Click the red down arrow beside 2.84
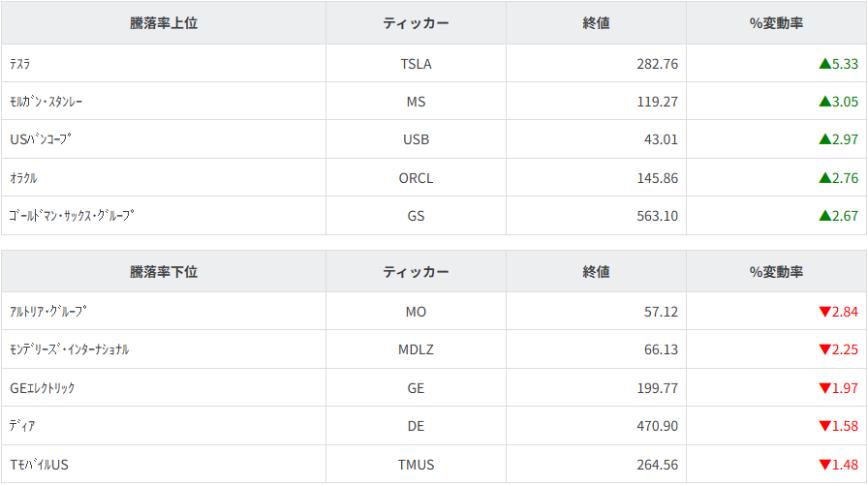The image size is (868, 485). 824,312
